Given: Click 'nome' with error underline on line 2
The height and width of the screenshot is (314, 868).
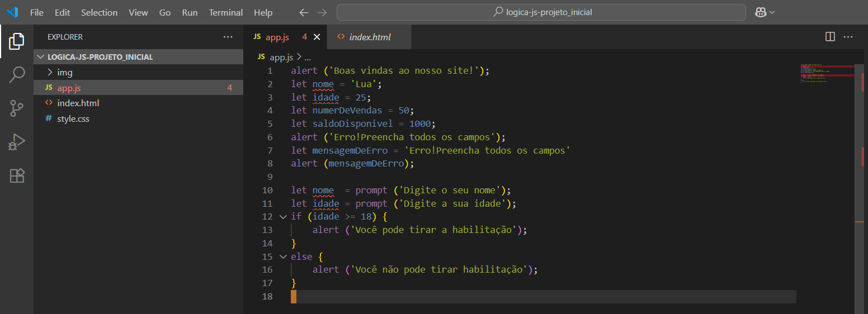Looking at the screenshot, I should click(x=323, y=84).
